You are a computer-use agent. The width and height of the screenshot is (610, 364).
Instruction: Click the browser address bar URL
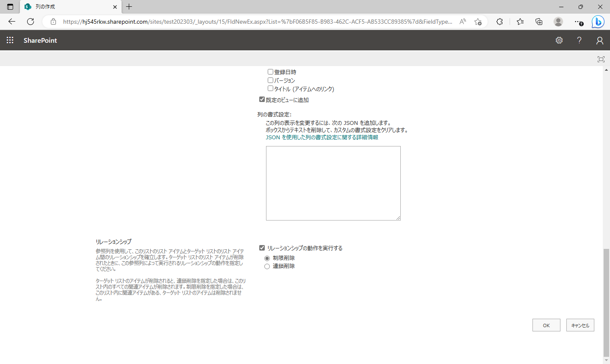click(x=258, y=22)
